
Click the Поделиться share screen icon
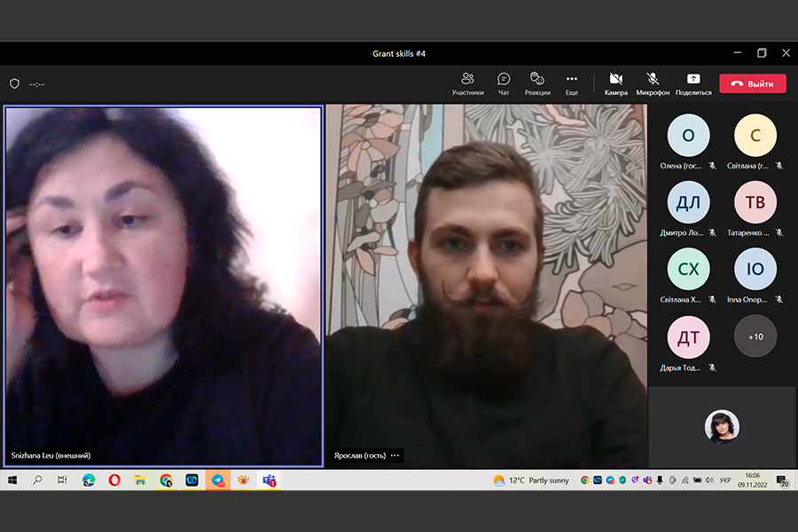point(693,79)
